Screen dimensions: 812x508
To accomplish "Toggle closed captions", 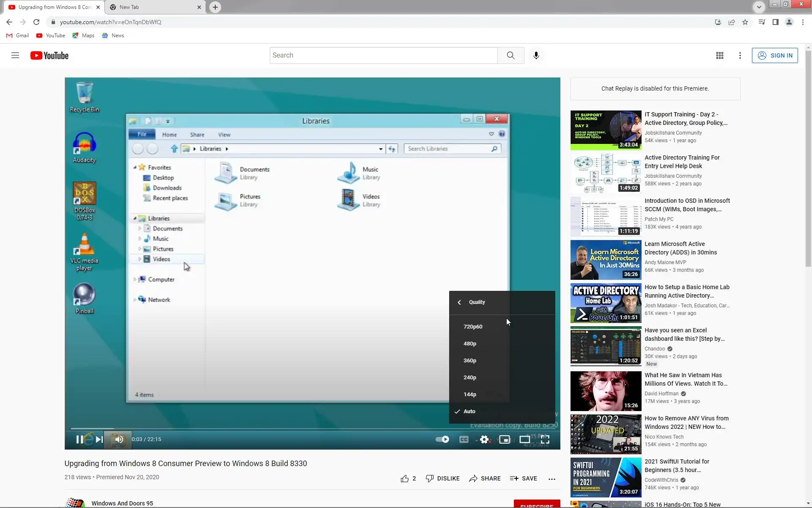I will point(464,439).
